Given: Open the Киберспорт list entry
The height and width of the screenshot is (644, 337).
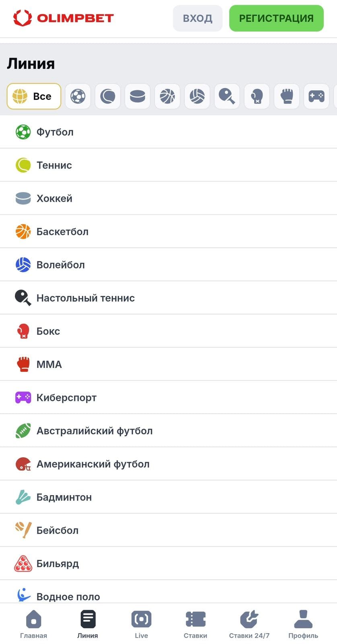Looking at the screenshot, I should [168, 397].
